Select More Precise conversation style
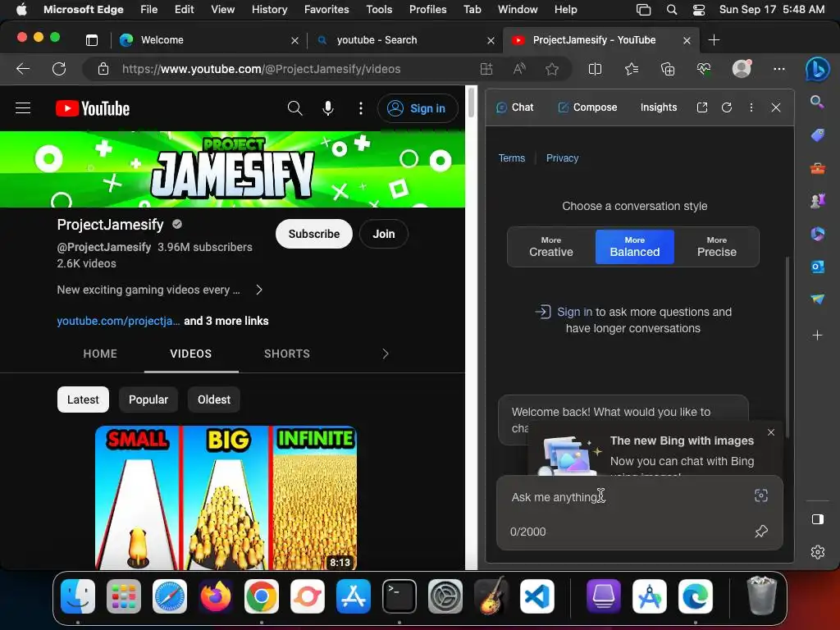This screenshot has height=630, width=840. click(717, 247)
